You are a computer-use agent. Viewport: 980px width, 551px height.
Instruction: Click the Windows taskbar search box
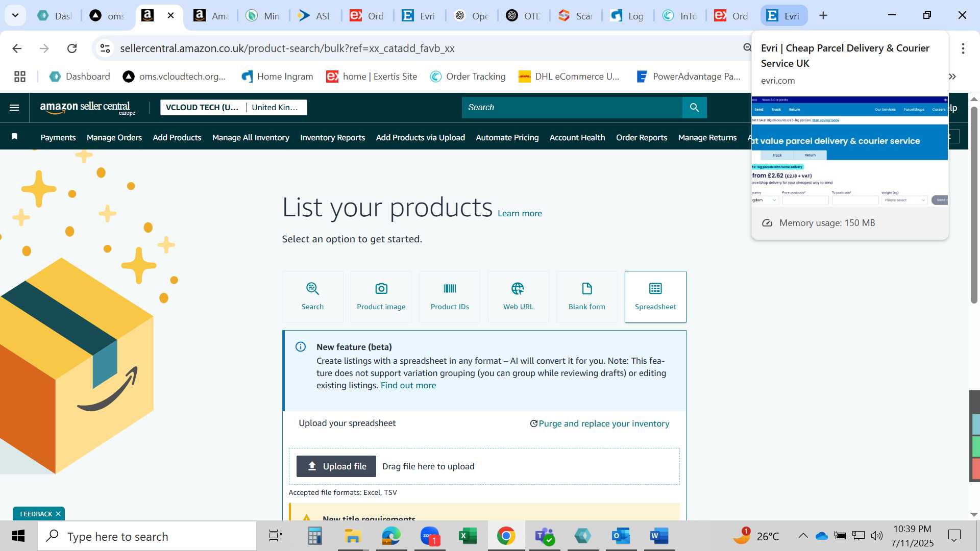pyautogui.click(x=147, y=536)
